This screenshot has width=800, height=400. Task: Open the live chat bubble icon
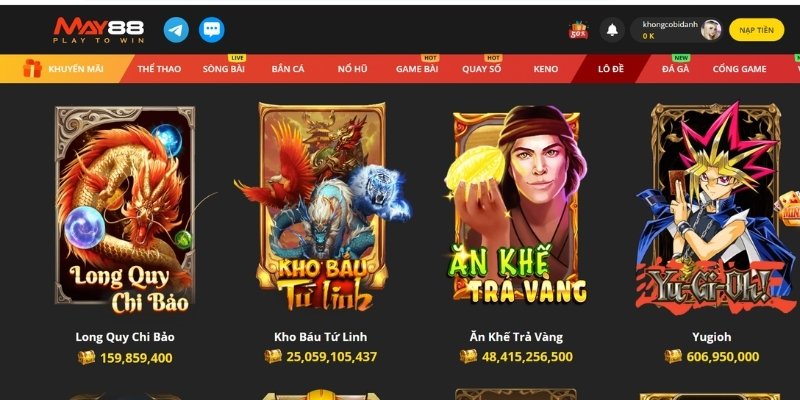pyautogui.click(x=211, y=30)
